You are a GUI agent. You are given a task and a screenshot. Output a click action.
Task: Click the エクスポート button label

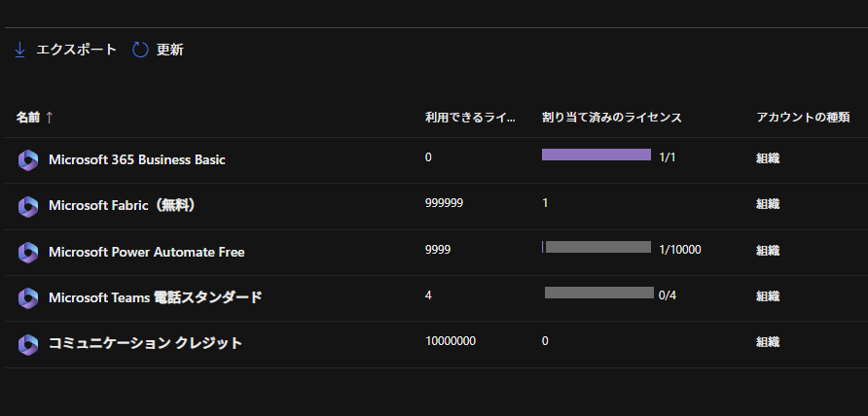pyautogui.click(x=77, y=50)
